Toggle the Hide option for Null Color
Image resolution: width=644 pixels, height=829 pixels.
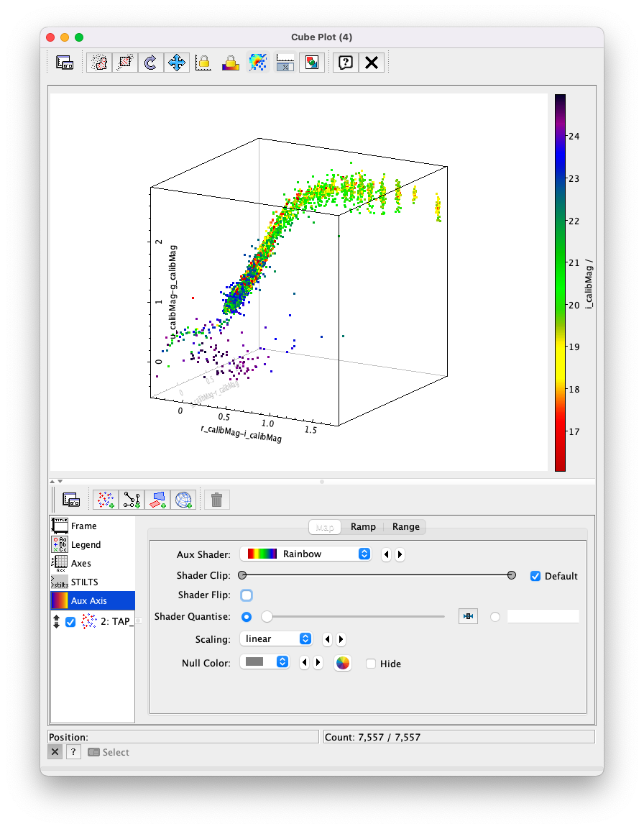pos(372,664)
